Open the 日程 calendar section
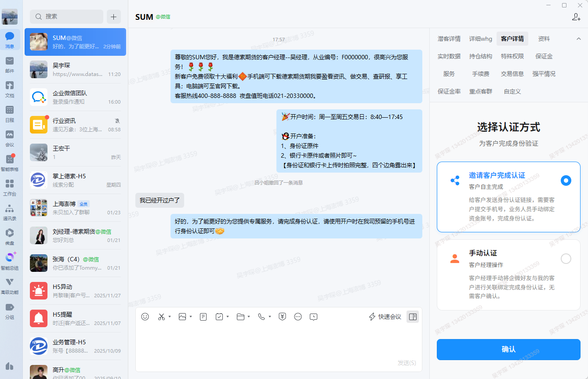Image resolution: width=588 pixels, height=379 pixels. (10, 114)
